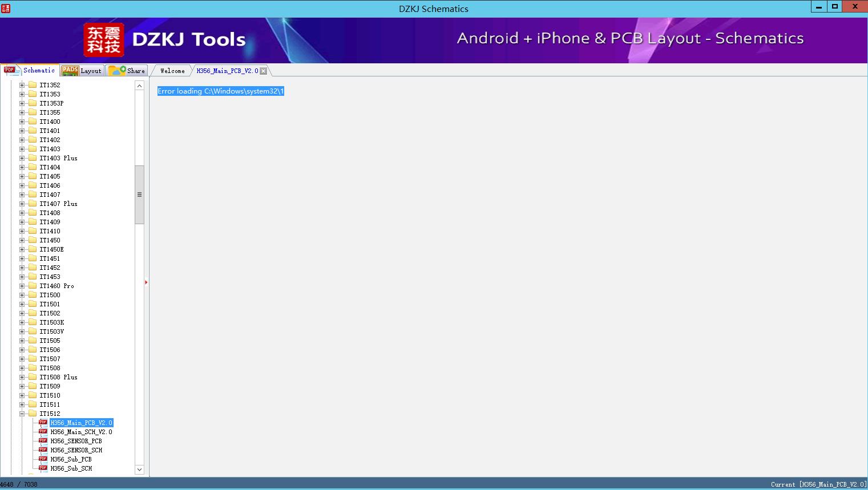Select the IT1353P folder label

coord(51,103)
